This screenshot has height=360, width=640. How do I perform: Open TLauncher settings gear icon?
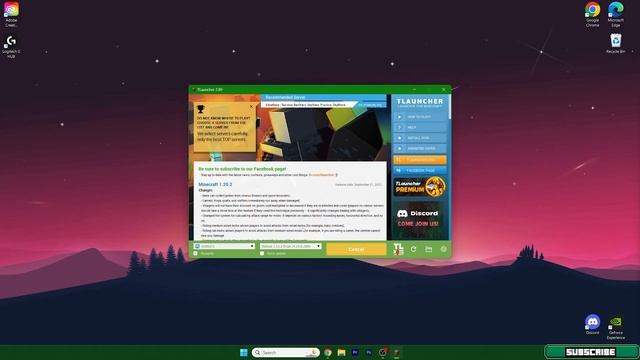[x=444, y=249]
